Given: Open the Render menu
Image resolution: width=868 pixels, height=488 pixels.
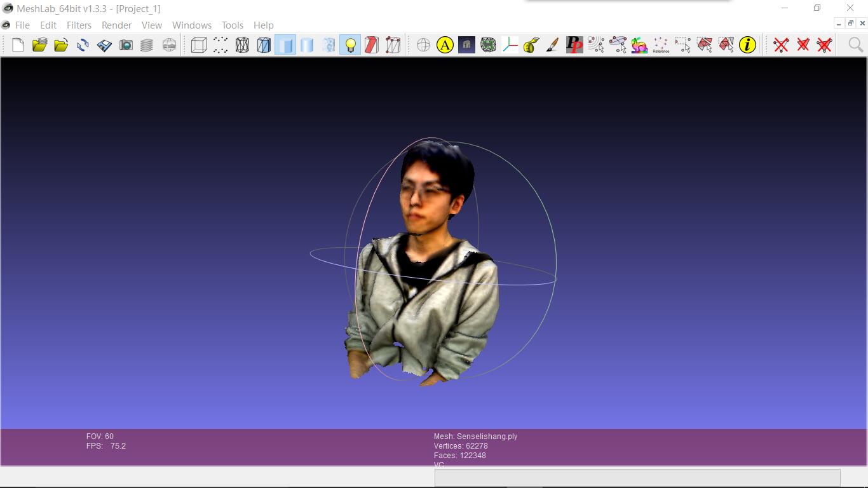Looking at the screenshot, I should pos(116,25).
